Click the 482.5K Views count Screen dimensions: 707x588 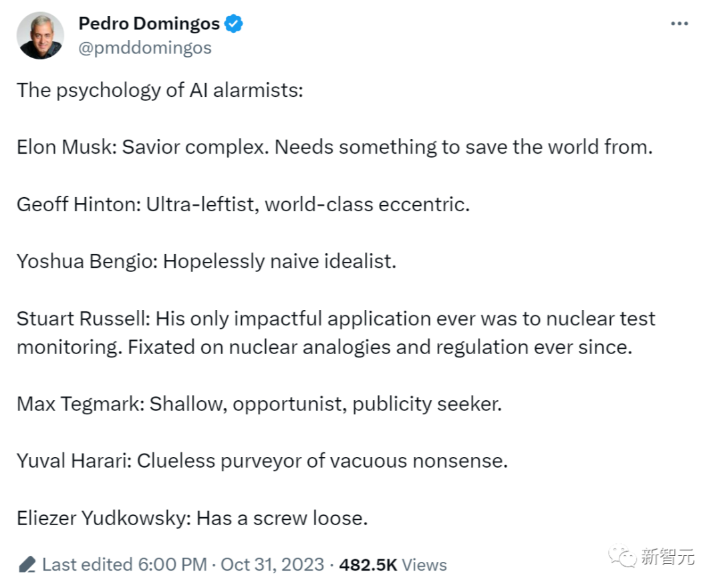pos(392,565)
